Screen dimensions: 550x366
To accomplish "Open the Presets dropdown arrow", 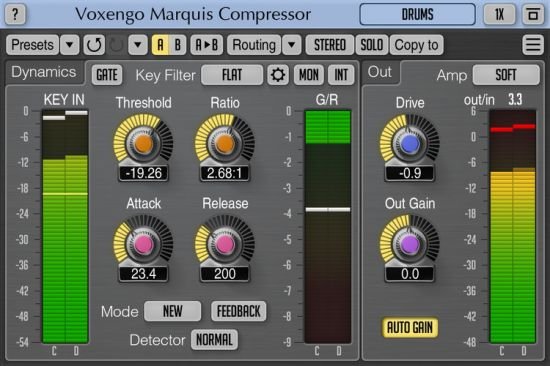I will [x=69, y=45].
